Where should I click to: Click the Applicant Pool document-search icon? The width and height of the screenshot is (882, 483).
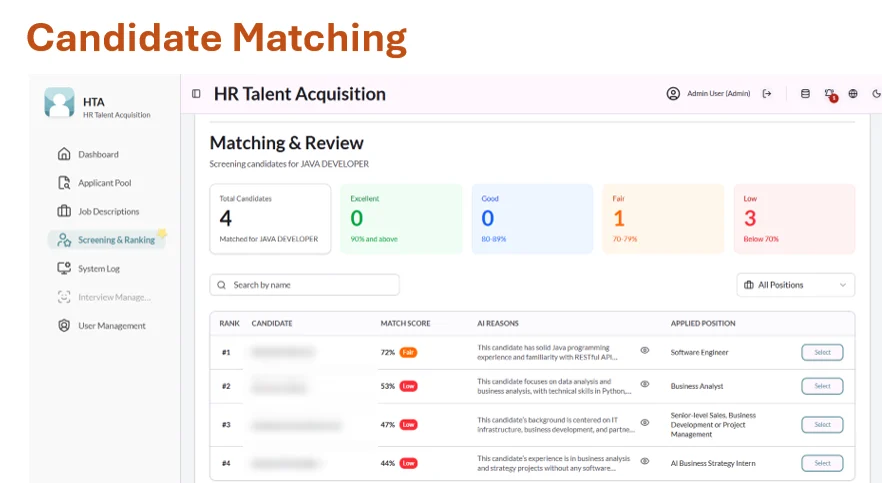64,183
